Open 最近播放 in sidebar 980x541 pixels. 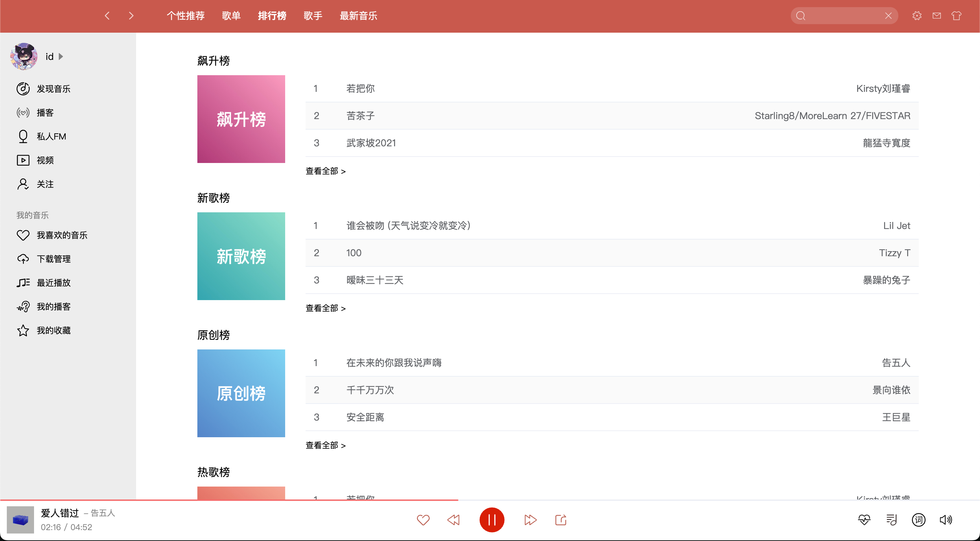coord(44,283)
